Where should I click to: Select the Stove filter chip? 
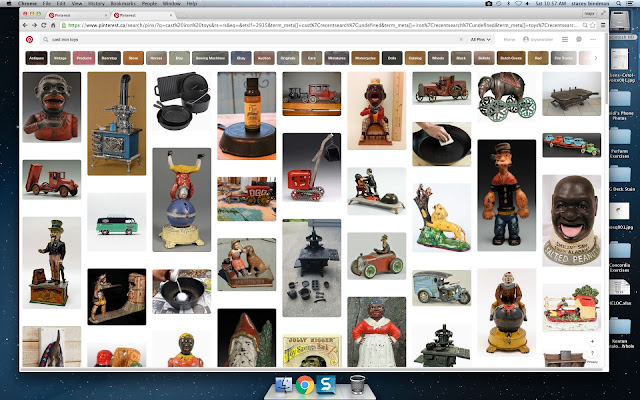[133, 58]
